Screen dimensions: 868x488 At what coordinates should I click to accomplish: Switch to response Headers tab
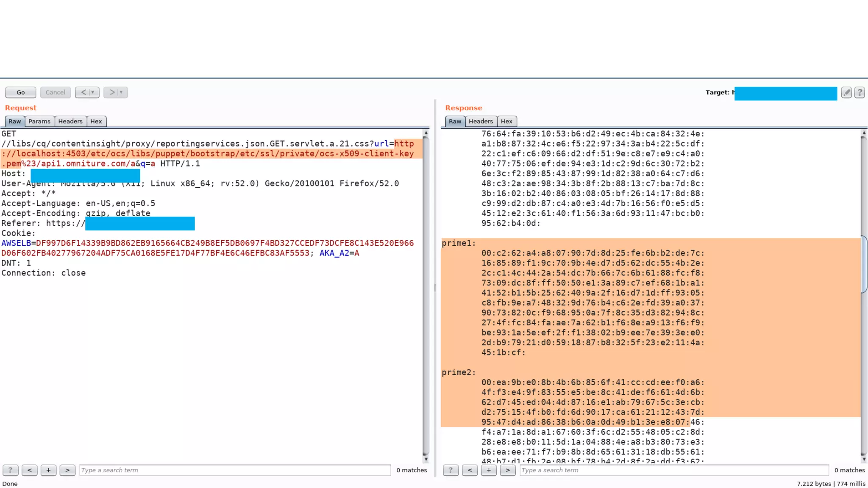click(x=481, y=122)
